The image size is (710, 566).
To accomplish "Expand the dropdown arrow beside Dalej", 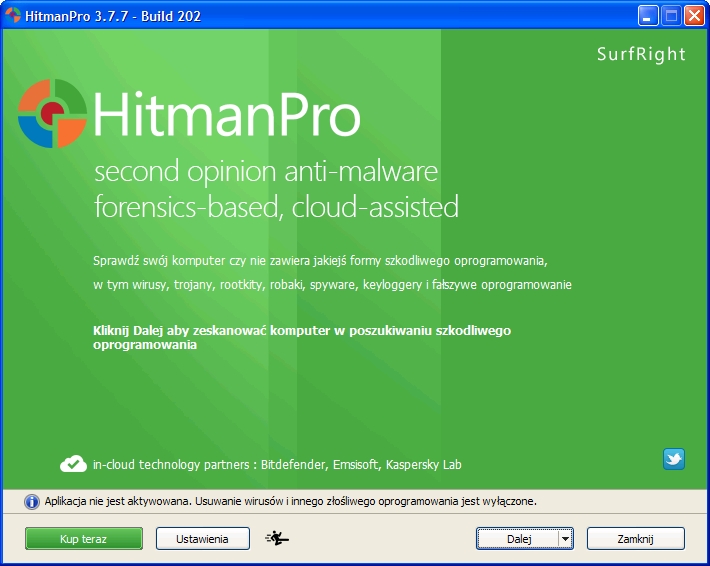I will coord(566,539).
